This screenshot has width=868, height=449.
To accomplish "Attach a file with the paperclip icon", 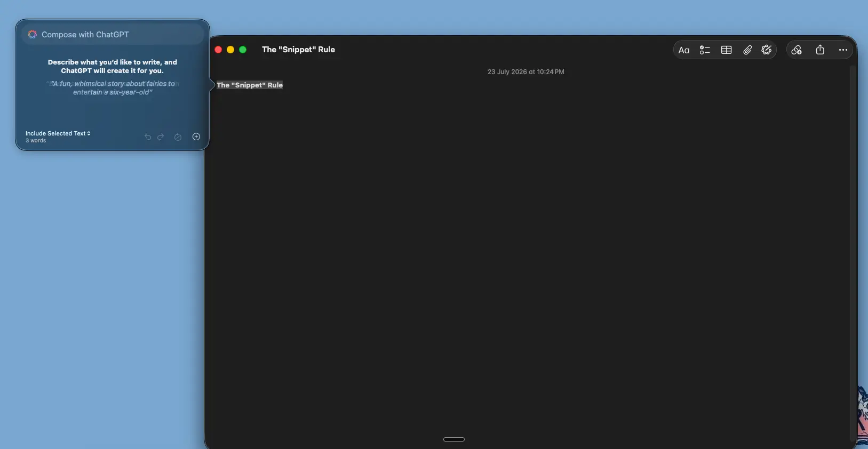I will (747, 50).
